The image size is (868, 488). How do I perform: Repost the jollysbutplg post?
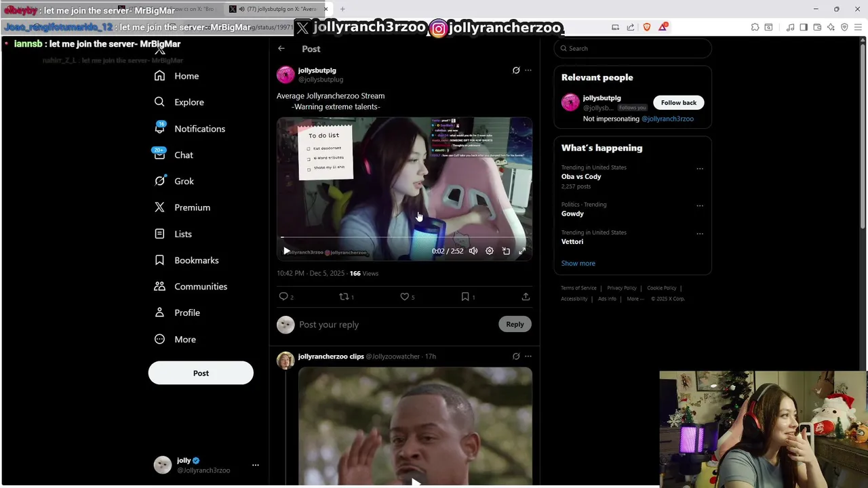344,296
